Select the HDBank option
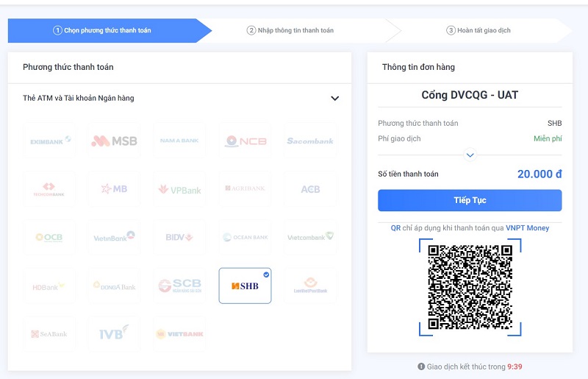The image size is (588, 379). (50, 286)
